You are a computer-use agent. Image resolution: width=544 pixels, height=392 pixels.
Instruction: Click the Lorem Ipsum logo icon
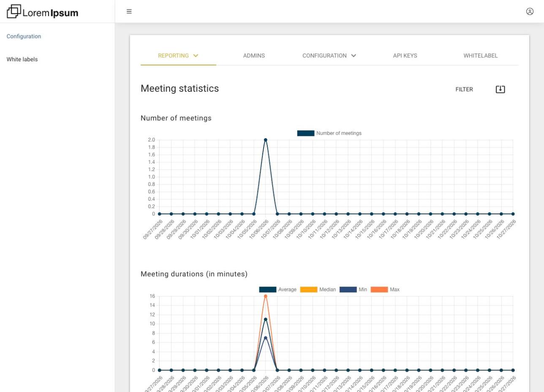[x=14, y=11]
